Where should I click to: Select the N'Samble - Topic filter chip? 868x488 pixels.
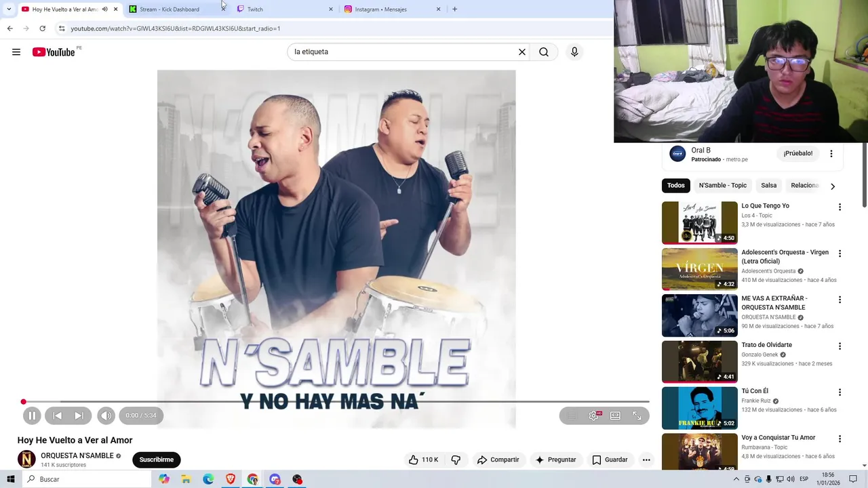tap(723, 186)
